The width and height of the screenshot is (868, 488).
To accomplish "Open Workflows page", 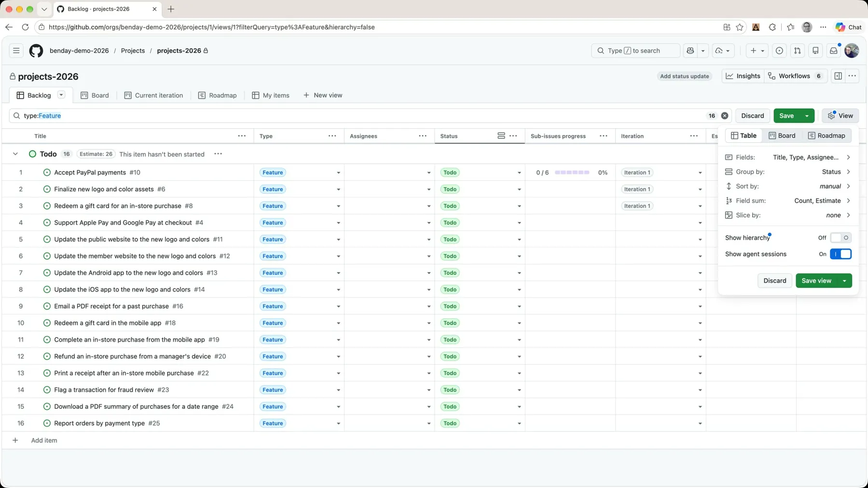I will (x=796, y=76).
